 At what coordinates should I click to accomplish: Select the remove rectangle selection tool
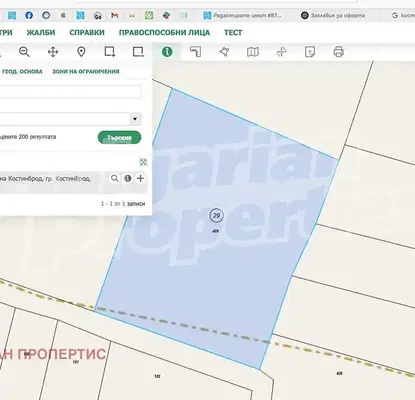(x=138, y=52)
